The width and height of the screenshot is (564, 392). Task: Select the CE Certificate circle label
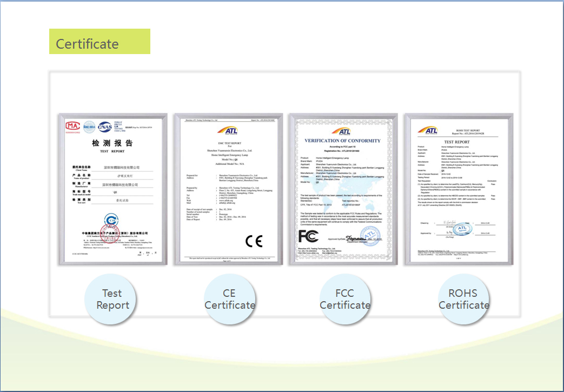(x=229, y=299)
